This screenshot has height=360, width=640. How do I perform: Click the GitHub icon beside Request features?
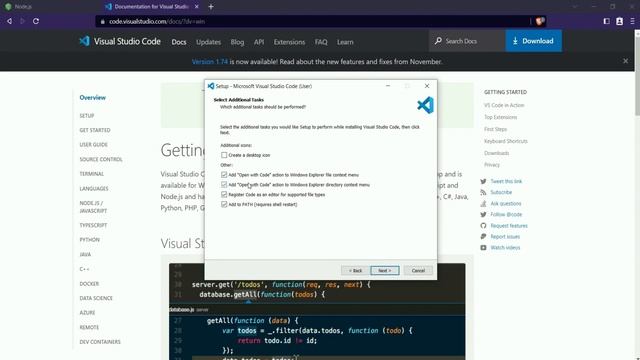[483, 226]
